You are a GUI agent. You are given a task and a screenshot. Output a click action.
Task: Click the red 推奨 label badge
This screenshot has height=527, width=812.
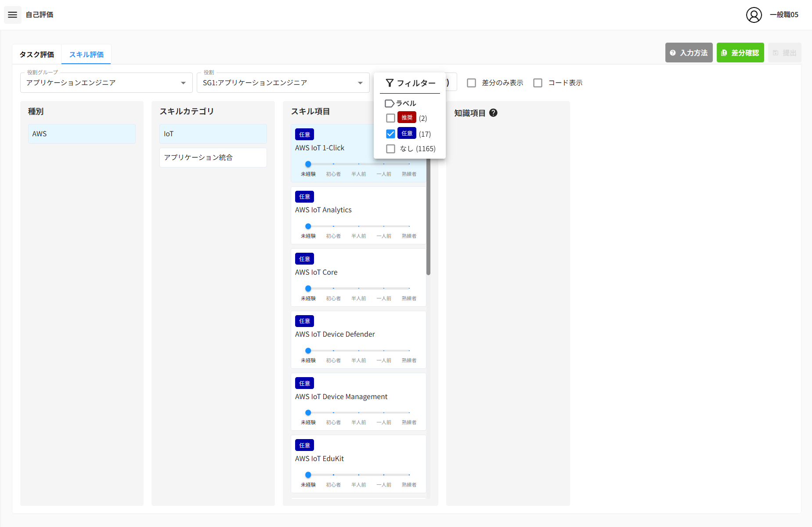[x=407, y=117]
